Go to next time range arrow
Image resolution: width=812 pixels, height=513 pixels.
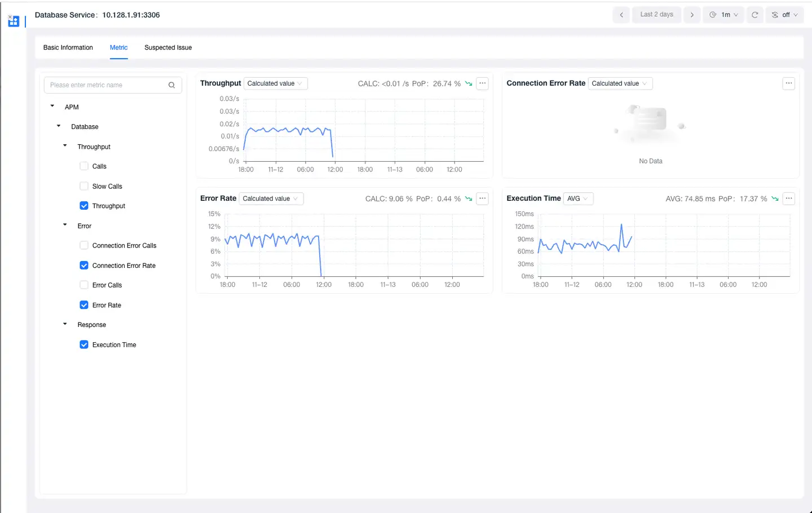[692, 15]
